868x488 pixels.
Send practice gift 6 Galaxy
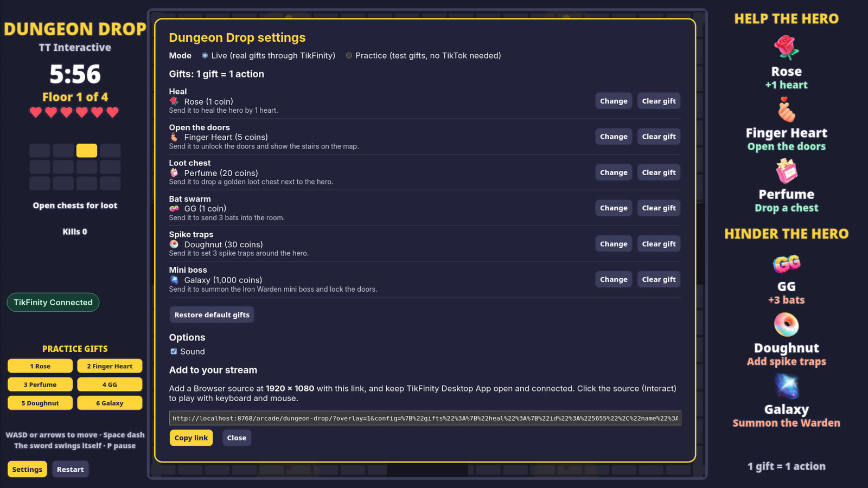coord(110,403)
